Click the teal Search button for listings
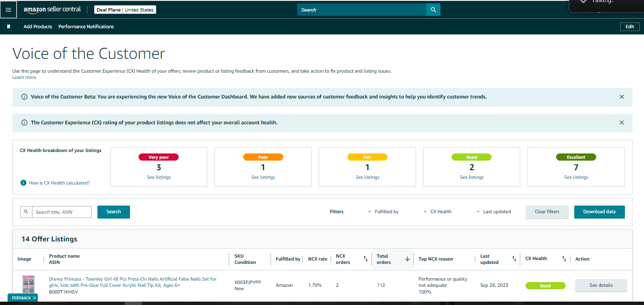 (x=114, y=212)
